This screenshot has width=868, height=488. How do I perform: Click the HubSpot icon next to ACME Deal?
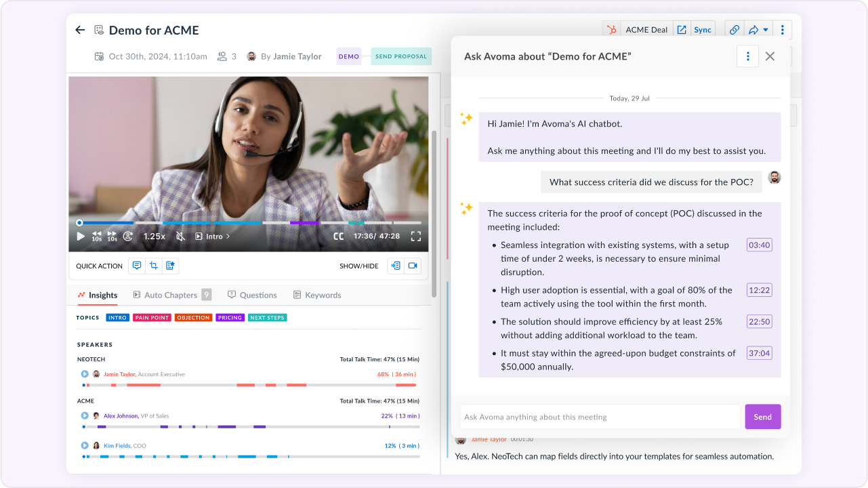(612, 30)
